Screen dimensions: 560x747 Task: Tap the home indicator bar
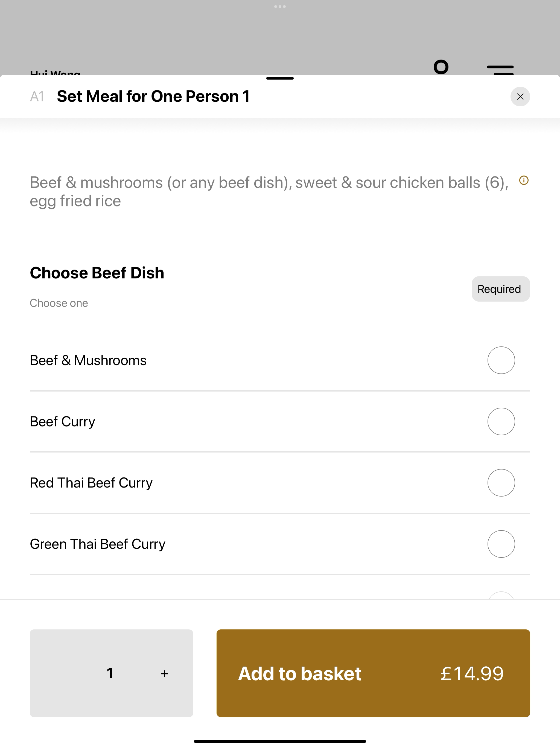coord(280,741)
